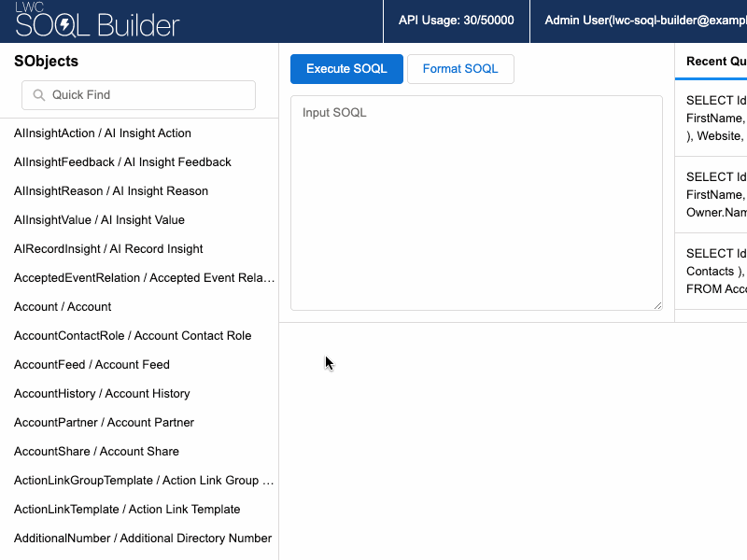Image resolution: width=747 pixels, height=560 pixels.
Task: Click the API Usage indicator
Action: pyautogui.click(x=456, y=21)
